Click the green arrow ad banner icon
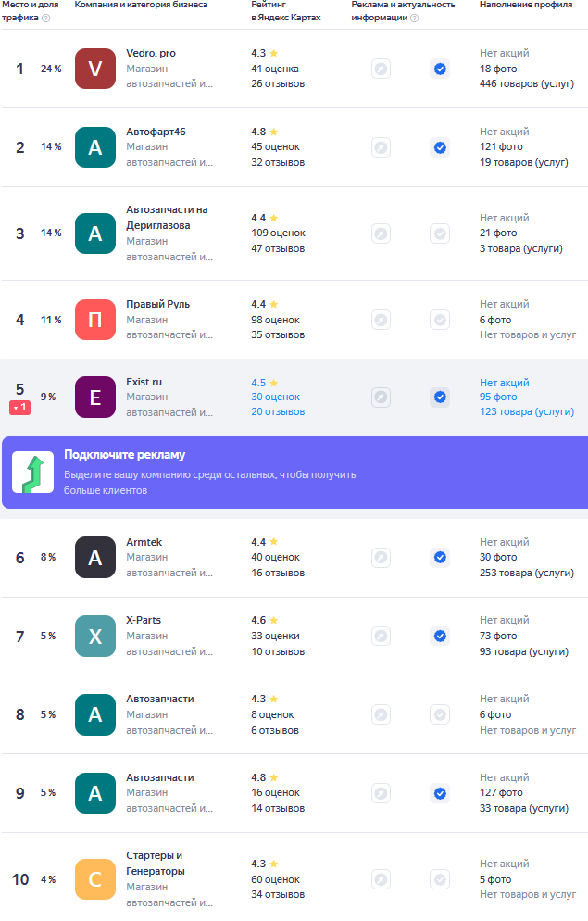This screenshot has height=921, width=588. click(32, 473)
